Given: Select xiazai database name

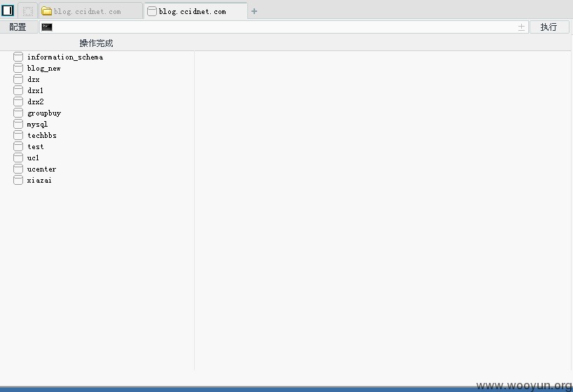Looking at the screenshot, I should pyautogui.click(x=39, y=180).
